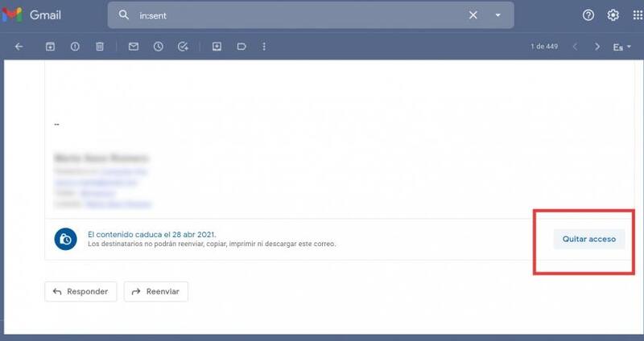
Task: Open Gmail support help icon
Action: [588, 15]
